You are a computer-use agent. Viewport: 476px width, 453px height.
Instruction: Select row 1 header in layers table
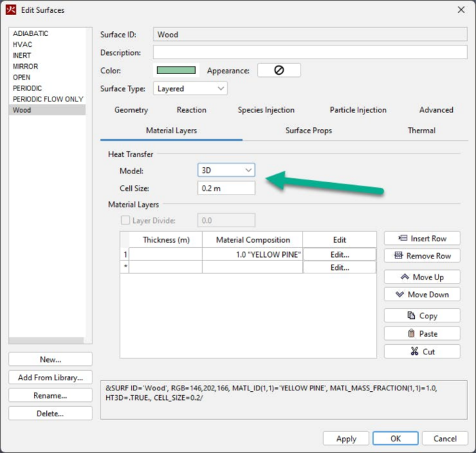coord(124,254)
